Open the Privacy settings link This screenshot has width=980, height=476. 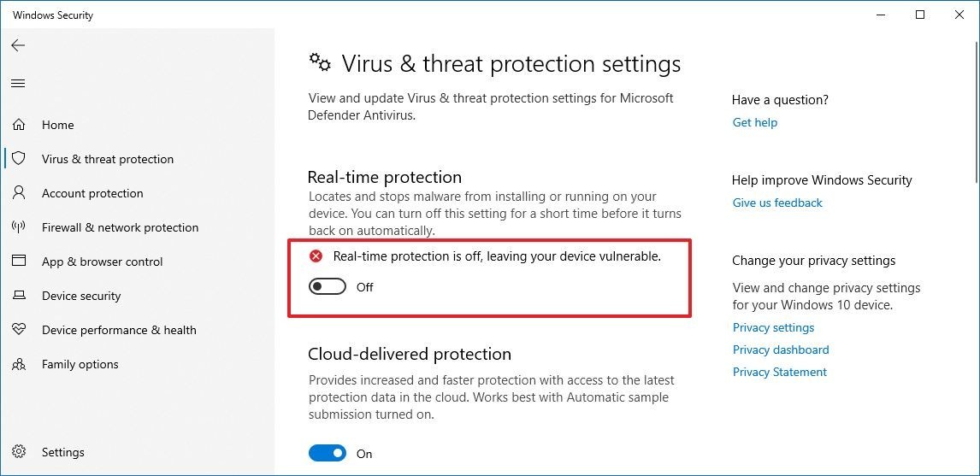773,327
